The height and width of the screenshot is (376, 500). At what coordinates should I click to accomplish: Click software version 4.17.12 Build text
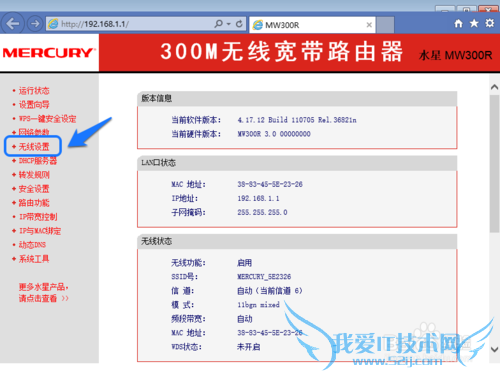click(297, 120)
